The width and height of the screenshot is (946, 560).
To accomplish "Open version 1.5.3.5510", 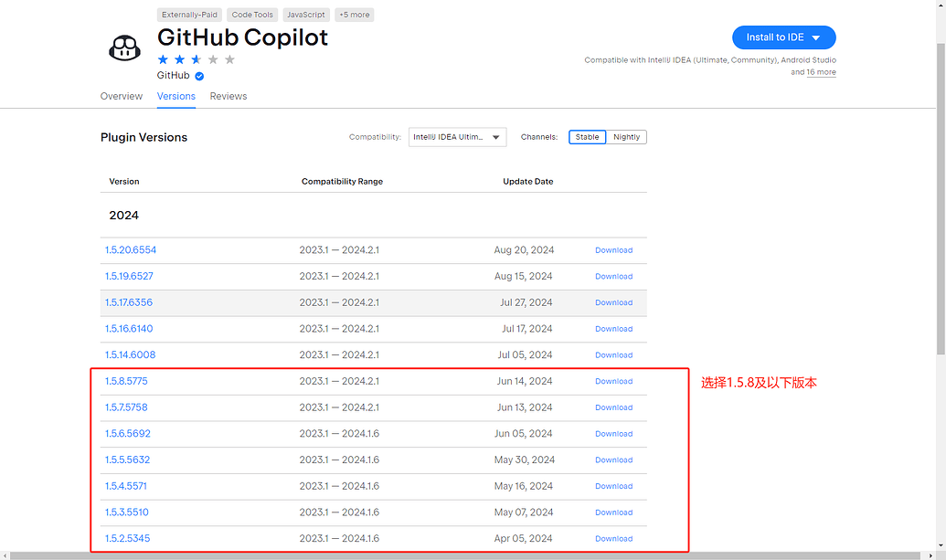I will 127,512.
